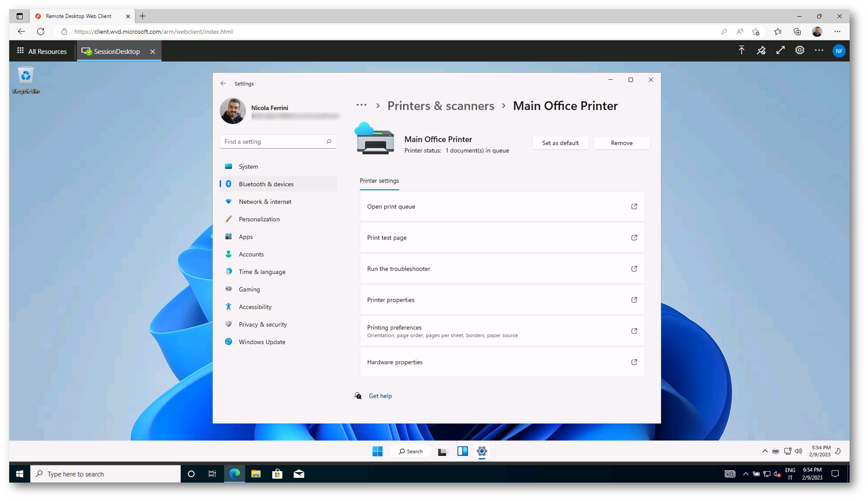Open a new browser tab
Viewport: 868px width, 501px height.
143,16
